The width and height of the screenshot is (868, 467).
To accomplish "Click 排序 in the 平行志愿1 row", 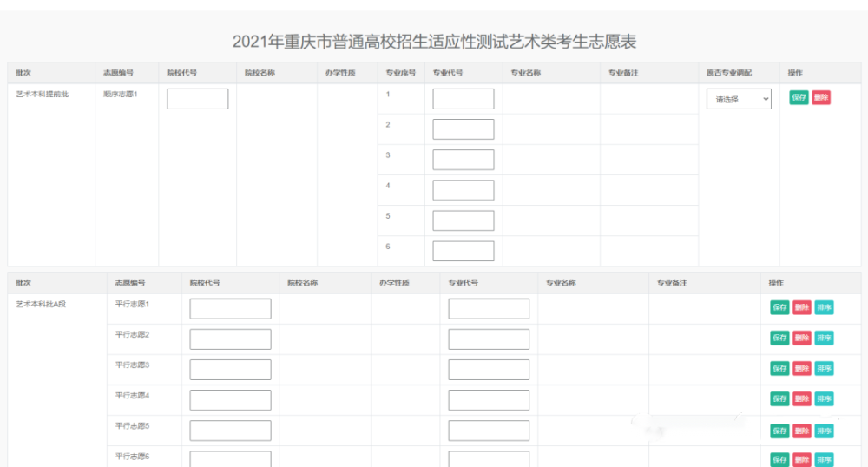I will point(824,307).
